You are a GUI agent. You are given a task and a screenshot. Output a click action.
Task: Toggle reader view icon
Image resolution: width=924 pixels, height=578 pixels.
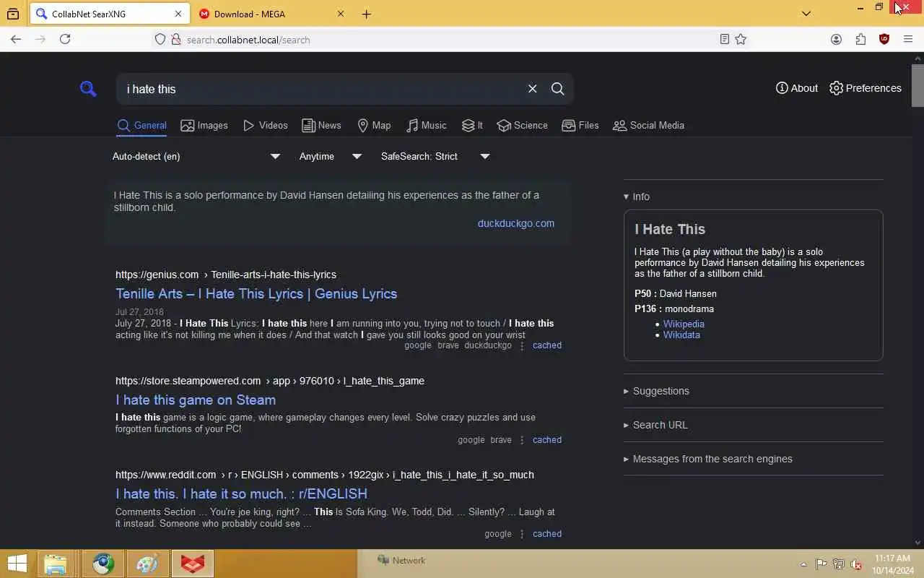coord(725,40)
